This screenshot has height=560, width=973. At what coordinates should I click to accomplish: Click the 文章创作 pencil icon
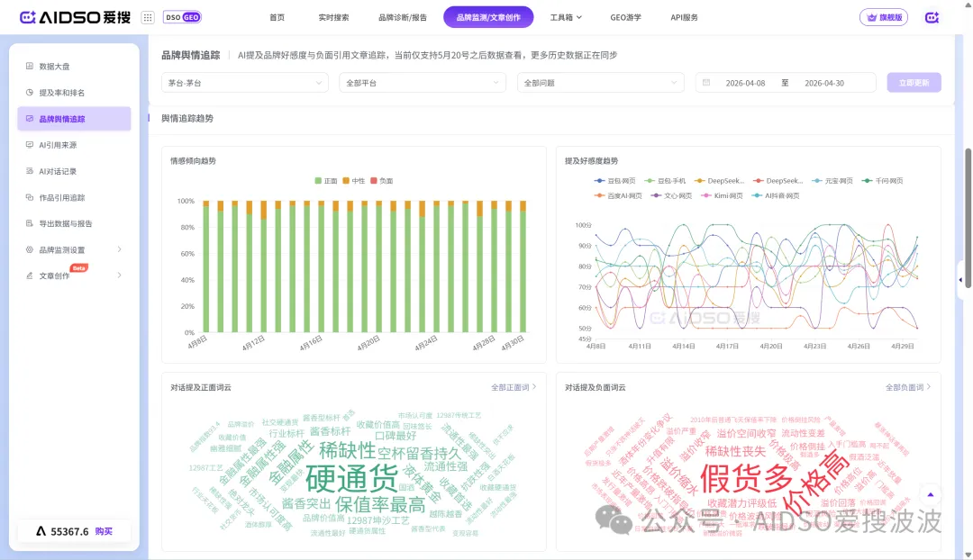coord(29,275)
